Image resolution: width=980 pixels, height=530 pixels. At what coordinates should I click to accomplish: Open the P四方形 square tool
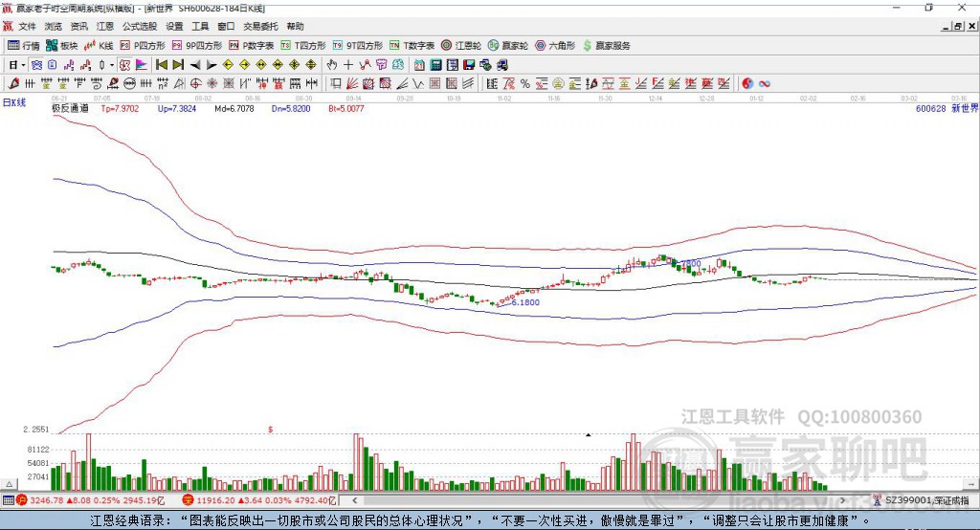coord(142,45)
